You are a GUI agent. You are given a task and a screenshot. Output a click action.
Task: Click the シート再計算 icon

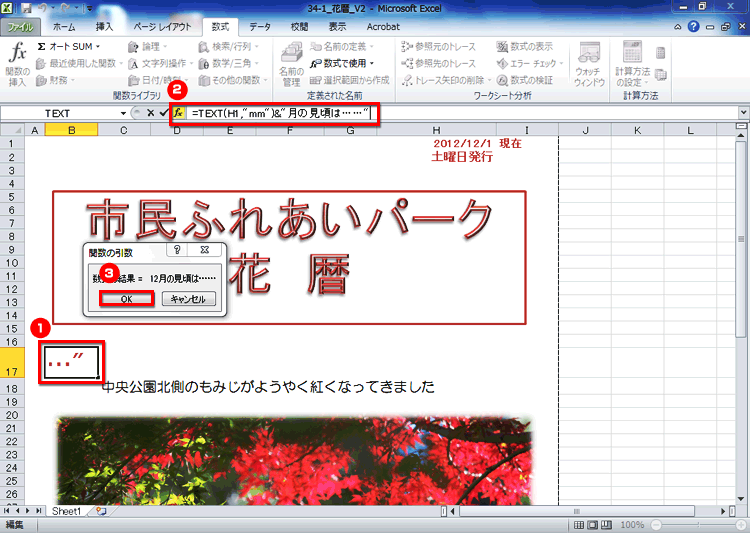click(x=661, y=74)
